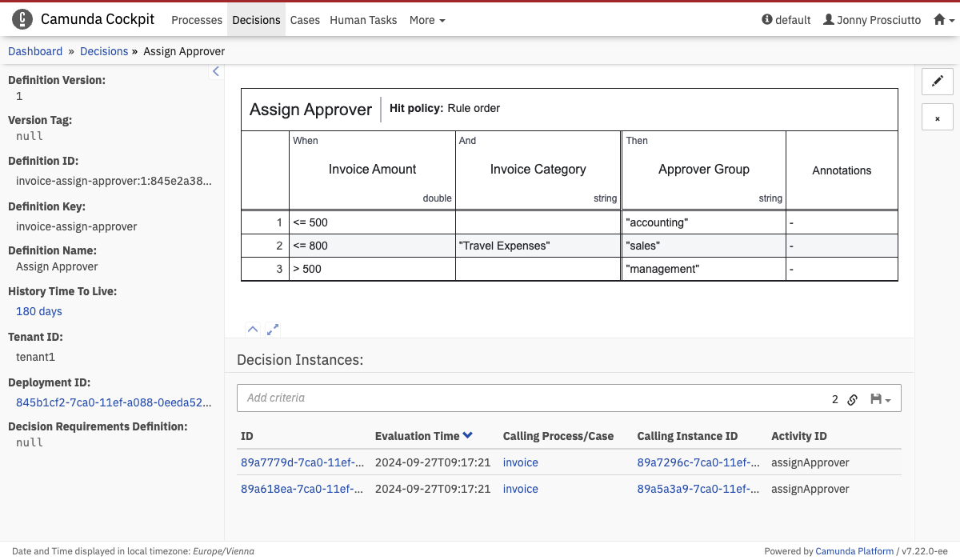Image resolution: width=960 pixels, height=560 pixels.
Task: Collapse the left definition sidebar
Action: (x=215, y=72)
